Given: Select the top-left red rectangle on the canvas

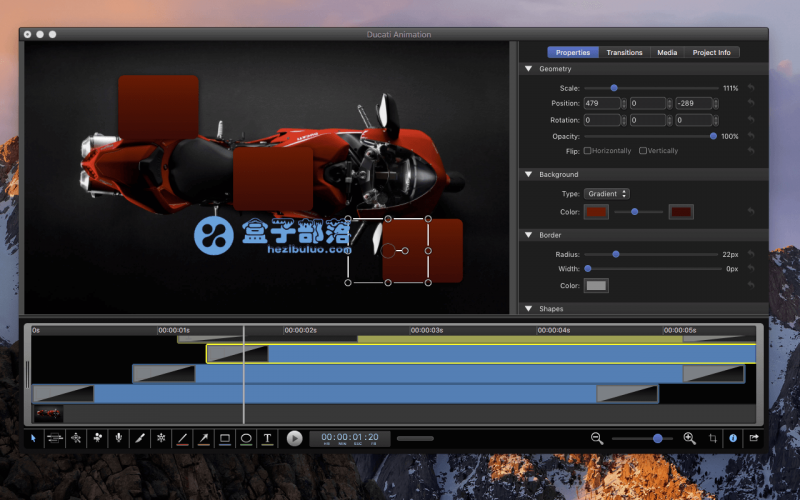Looking at the screenshot, I should (158, 108).
